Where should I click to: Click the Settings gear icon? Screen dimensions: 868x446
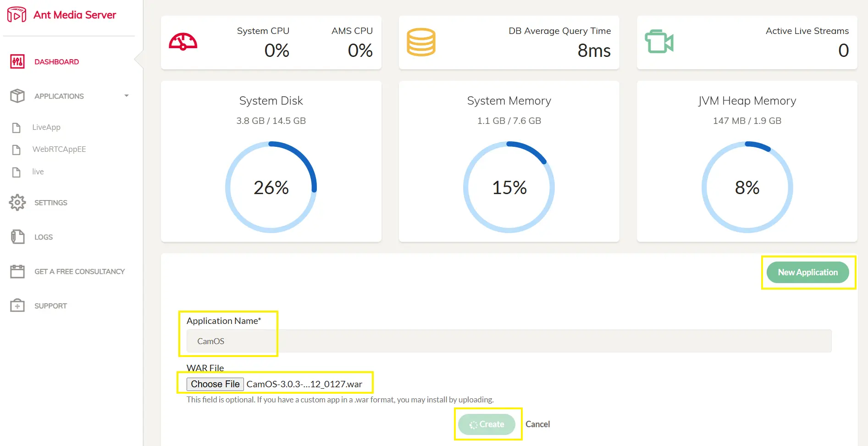[x=17, y=202]
